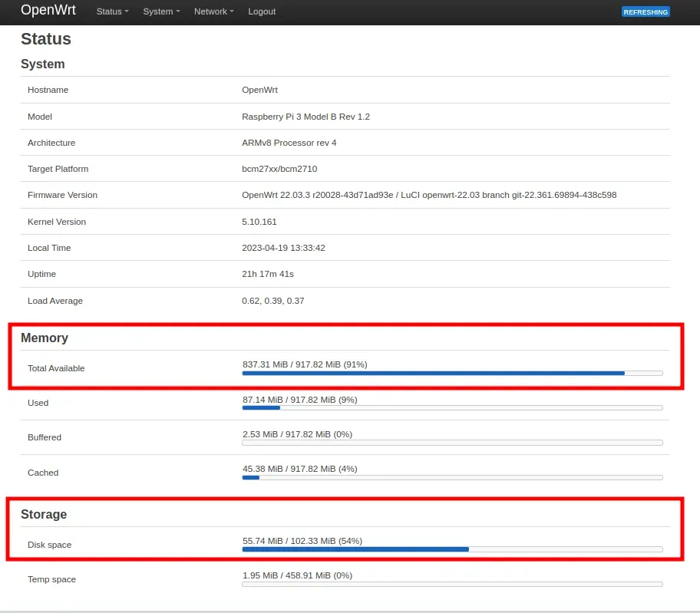
Task: Select the hostname value OpenWrt
Action: [x=260, y=90]
